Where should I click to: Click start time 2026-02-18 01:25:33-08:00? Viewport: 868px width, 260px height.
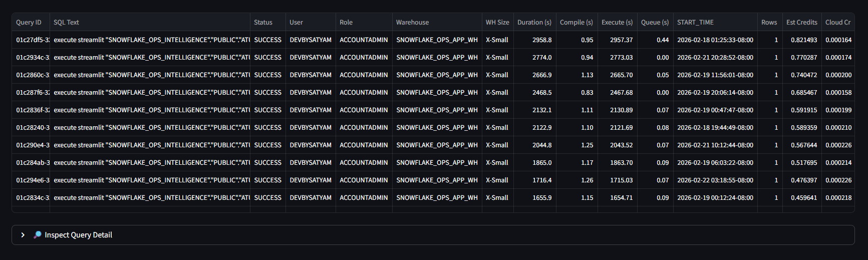click(715, 40)
